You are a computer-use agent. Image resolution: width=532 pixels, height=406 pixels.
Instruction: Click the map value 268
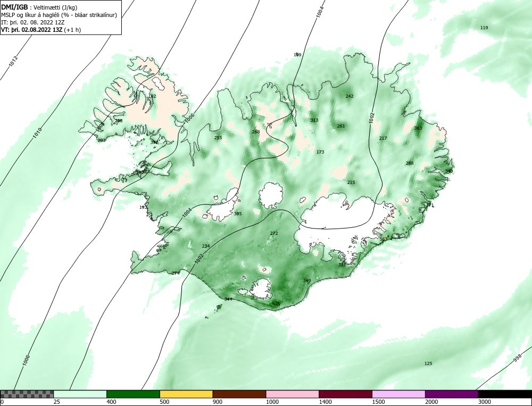tap(255, 132)
